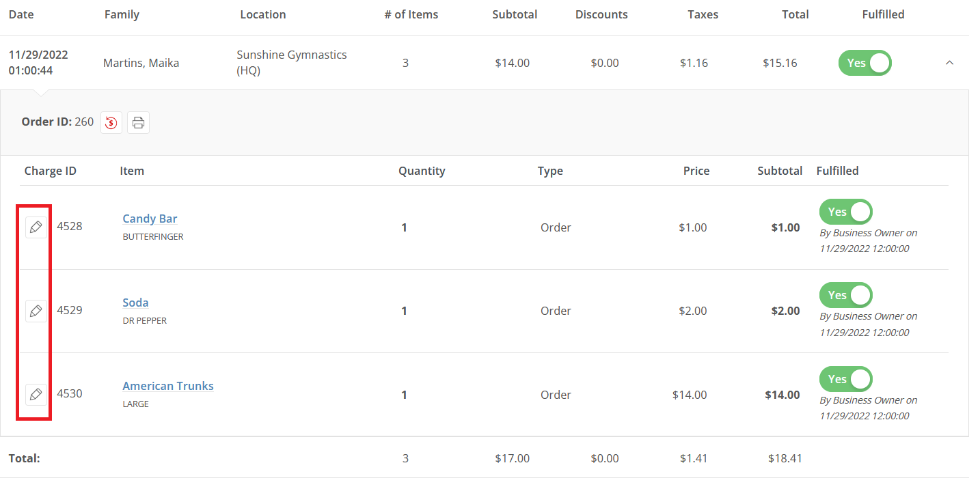
Task: Click the refund icon beside Order ID 260
Action: click(111, 123)
